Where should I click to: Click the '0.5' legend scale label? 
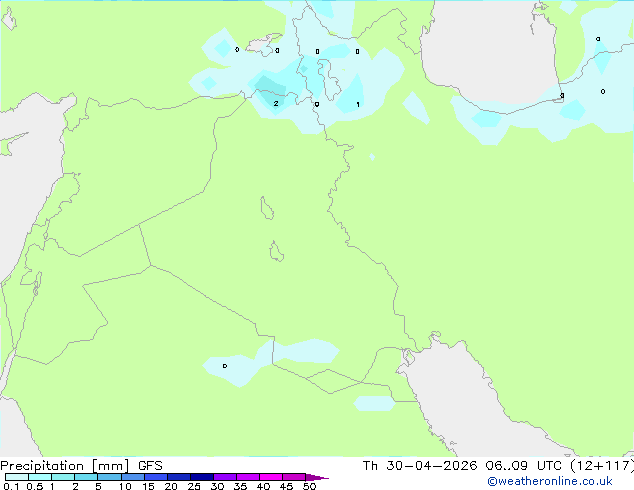click(x=34, y=486)
